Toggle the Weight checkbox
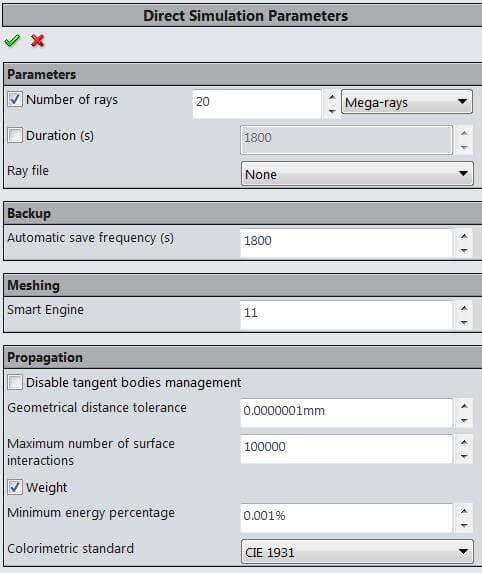The image size is (482, 573). 15,487
